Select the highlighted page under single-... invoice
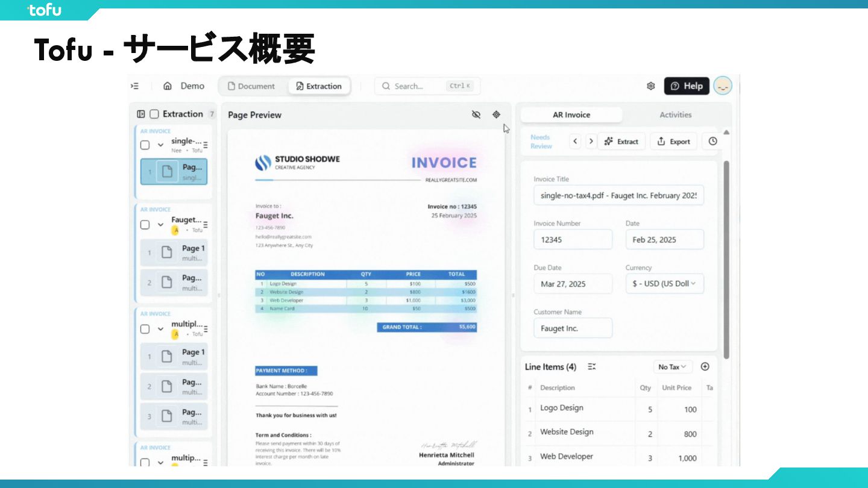The height and width of the screenshot is (488, 868). point(174,172)
